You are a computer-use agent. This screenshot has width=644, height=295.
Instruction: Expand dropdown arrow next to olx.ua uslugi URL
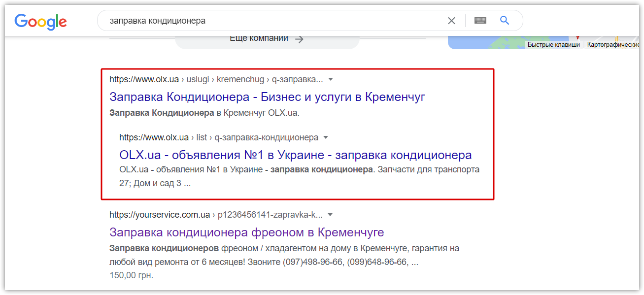point(331,79)
